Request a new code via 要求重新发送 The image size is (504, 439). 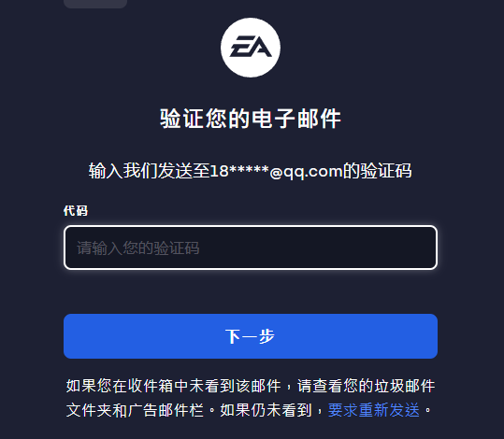[373, 410]
